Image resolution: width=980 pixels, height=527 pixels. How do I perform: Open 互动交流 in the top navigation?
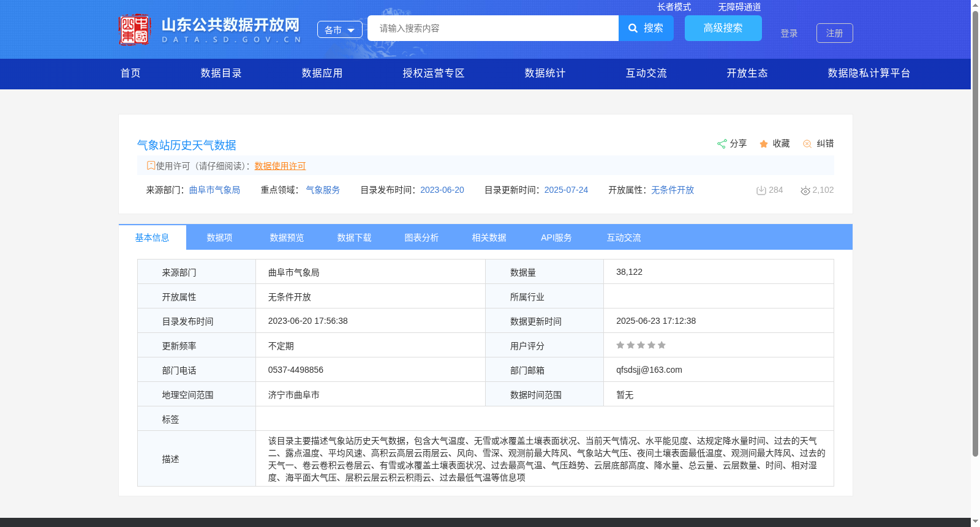(x=646, y=73)
